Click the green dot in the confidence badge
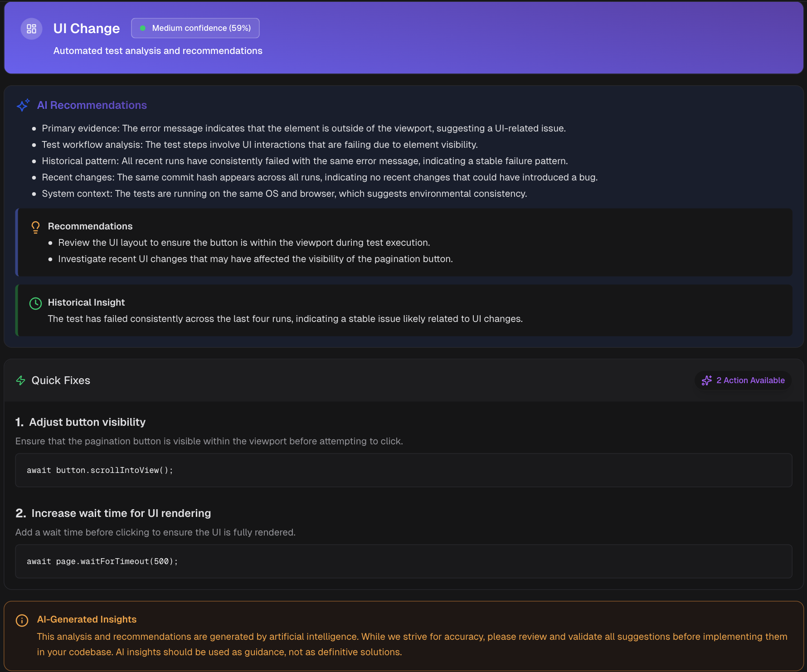The height and width of the screenshot is (672, 807). (144, 28)
